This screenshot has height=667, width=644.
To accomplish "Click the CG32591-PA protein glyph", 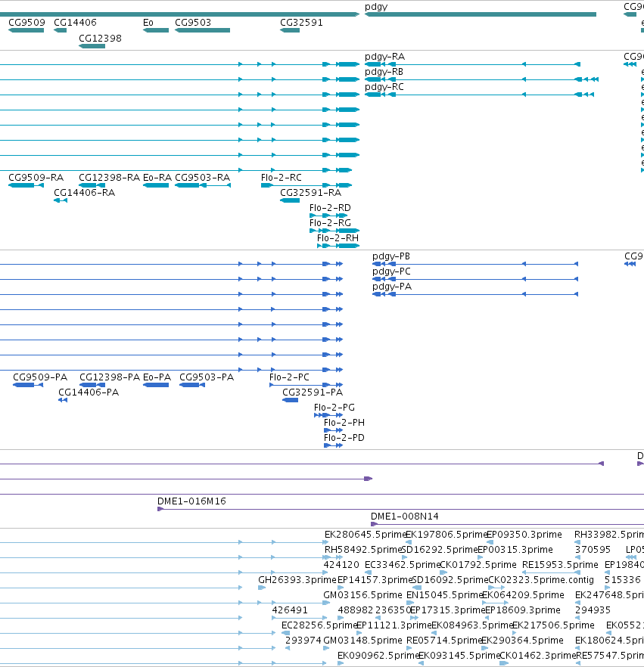I will click(291, 400).
